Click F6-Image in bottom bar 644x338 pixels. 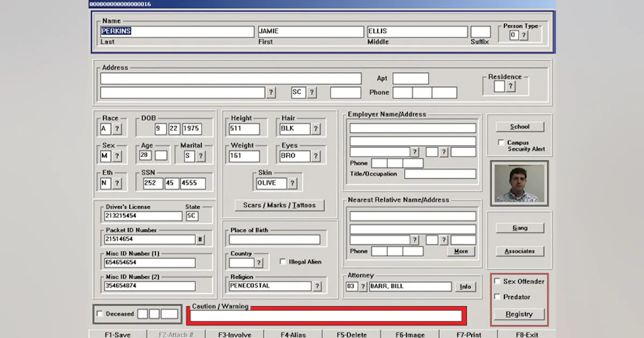(x=410, y=334)
